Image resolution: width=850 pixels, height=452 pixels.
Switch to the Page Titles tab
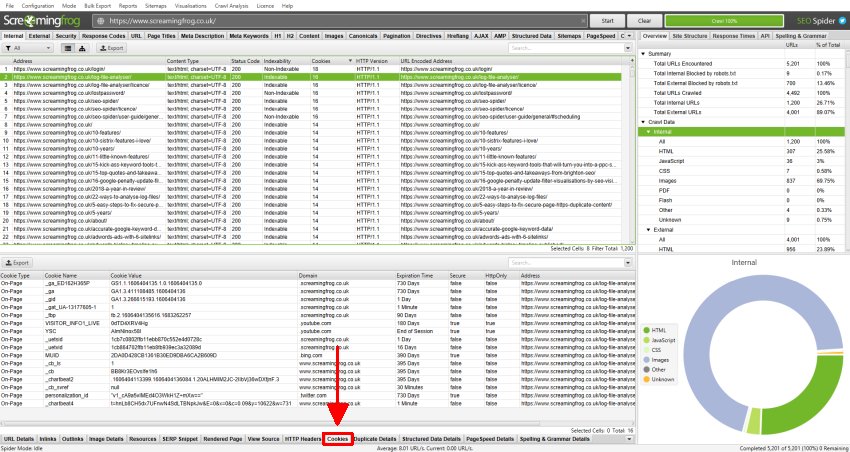coord(162,36)
